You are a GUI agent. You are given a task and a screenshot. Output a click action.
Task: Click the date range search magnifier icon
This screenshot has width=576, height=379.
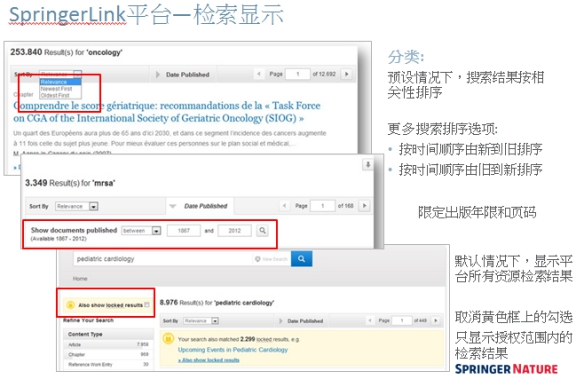tap(262, 231)
